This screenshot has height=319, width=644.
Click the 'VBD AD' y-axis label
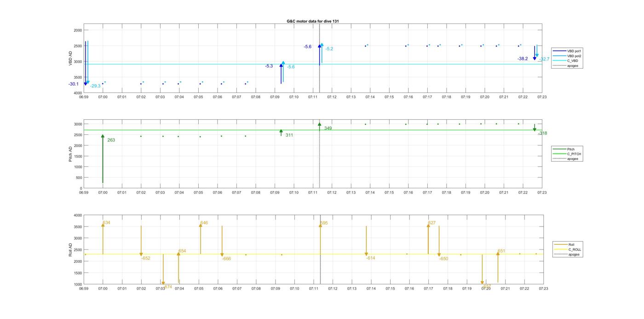click(x=70, y=58)
